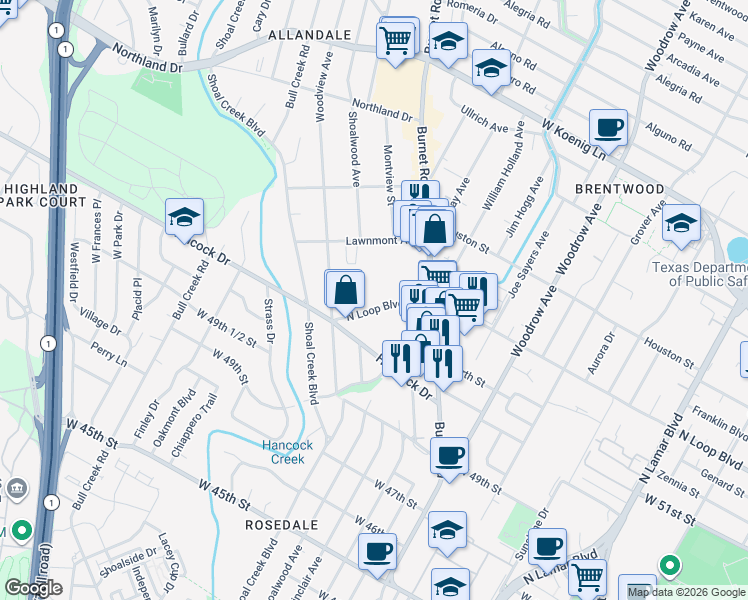Click the Ullrich Ave label

484,119
